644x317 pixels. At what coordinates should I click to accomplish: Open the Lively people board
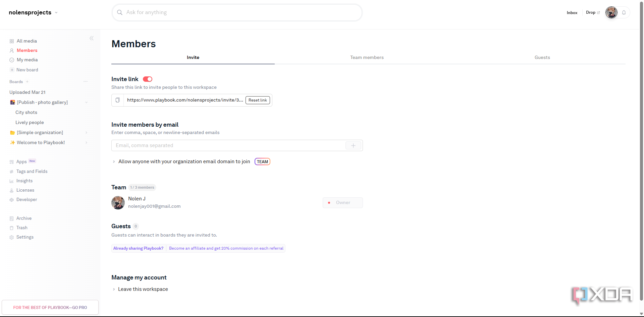[30, 123]
